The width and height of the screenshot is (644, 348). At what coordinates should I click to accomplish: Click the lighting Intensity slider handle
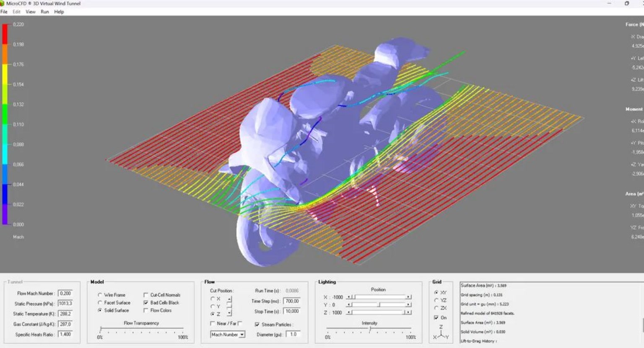pyautogui.click(x=369, y=329)
